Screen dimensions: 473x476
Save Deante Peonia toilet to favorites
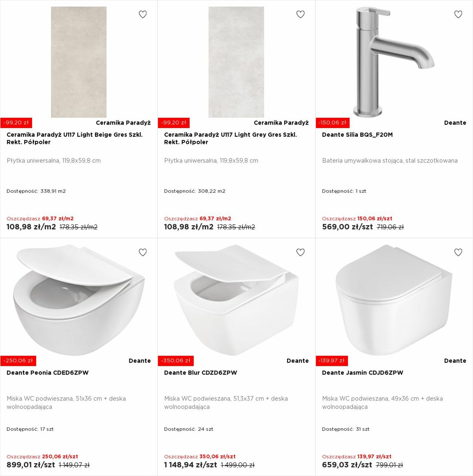tap(143, 252)
